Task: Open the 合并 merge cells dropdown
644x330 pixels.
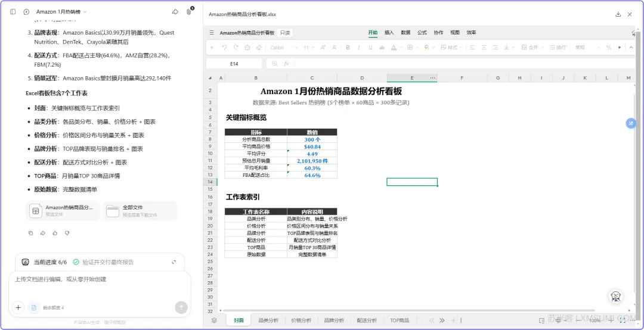Action: click(532, 48)
